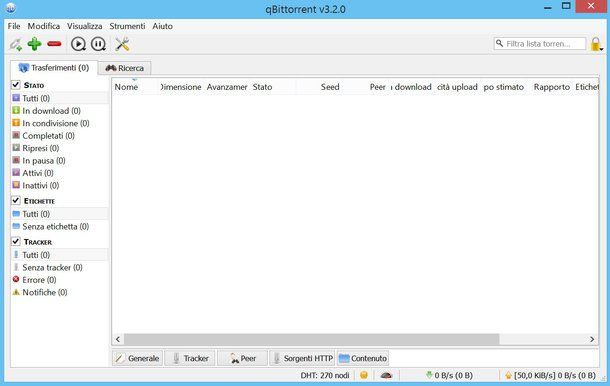Open the Modifica menu
This screenshot has height=386, width=610.
coord(44,26)
